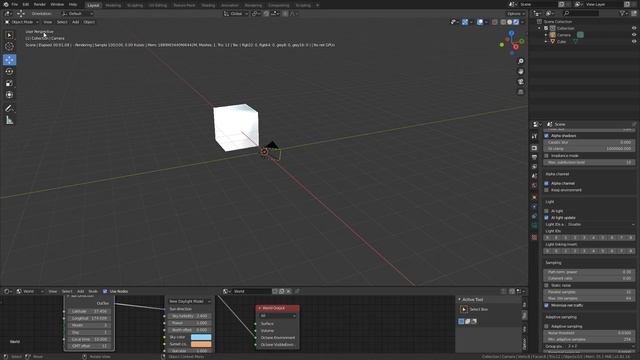Click the zoom view magnifier icon
640x360 pixels.
520,61
